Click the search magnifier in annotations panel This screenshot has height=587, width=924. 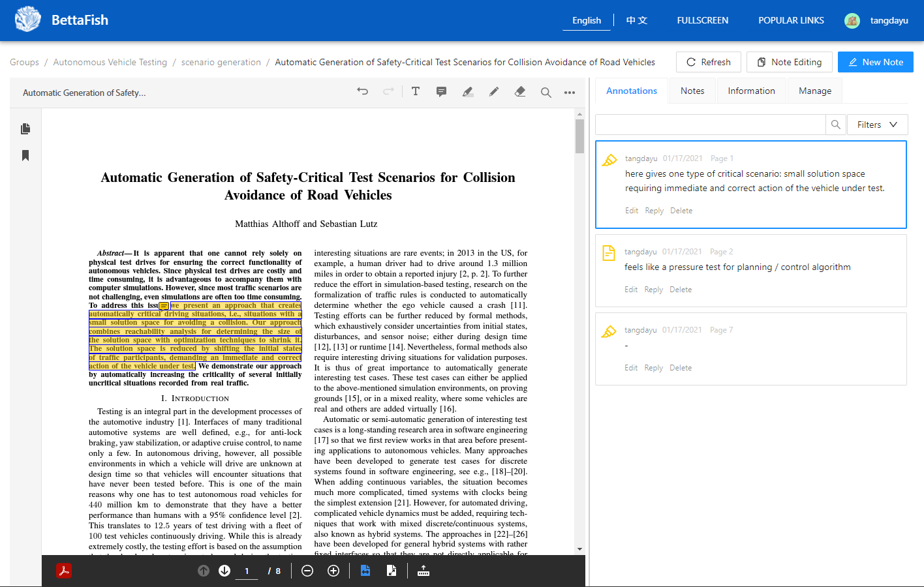coord(836,125)
